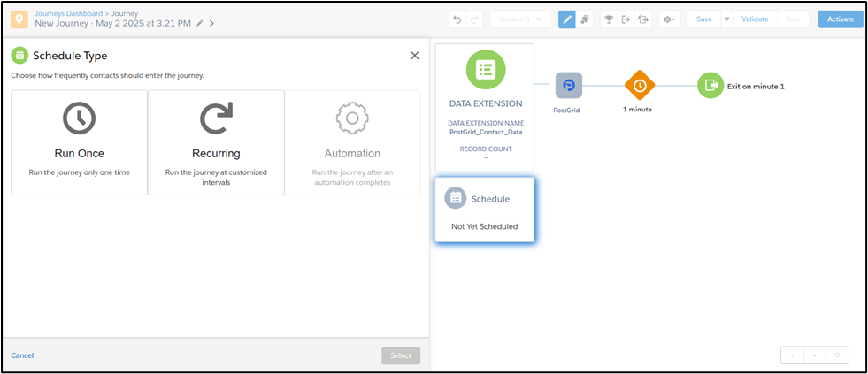Viewport: 868px width, 374px height.
Task: Click the PostGrid label on canvas
Action: click(x=566, y=111)
